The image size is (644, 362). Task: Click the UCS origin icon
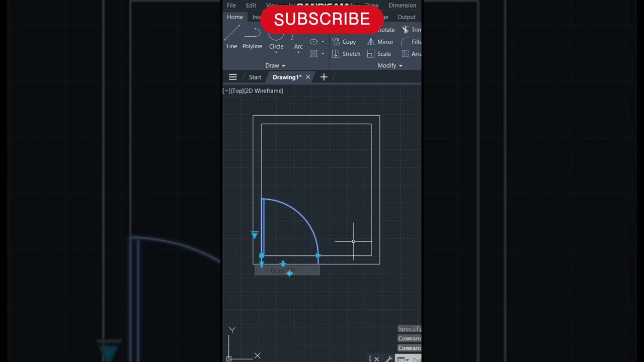tap(229, 358)
